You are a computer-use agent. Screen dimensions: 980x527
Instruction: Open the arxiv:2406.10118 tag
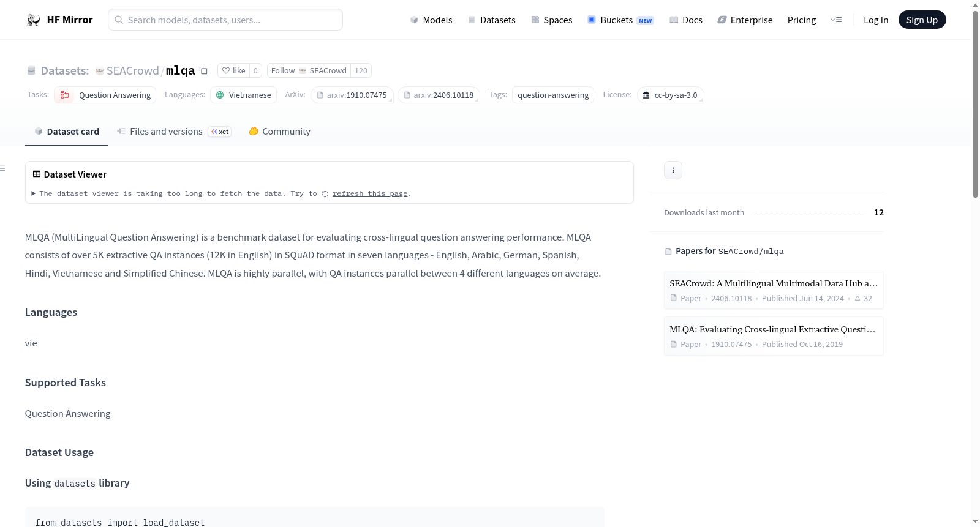439,95
